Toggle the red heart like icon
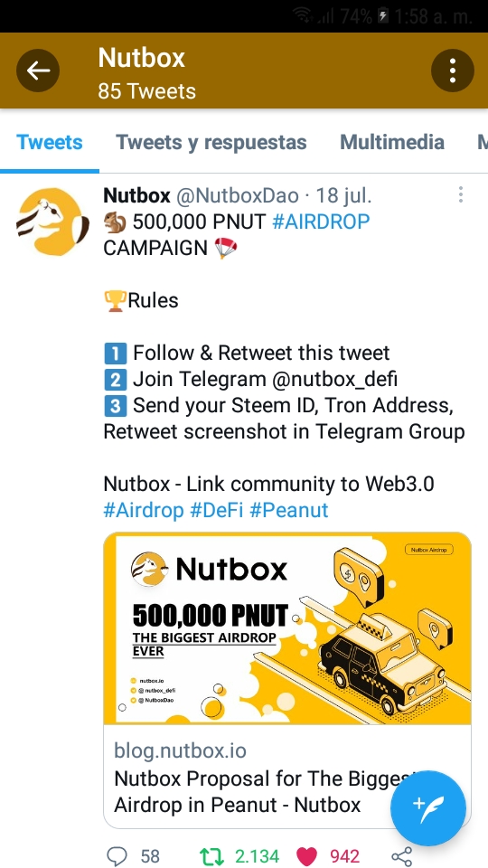This screenshot has height=868, width=488. click(x=308, y=856)
